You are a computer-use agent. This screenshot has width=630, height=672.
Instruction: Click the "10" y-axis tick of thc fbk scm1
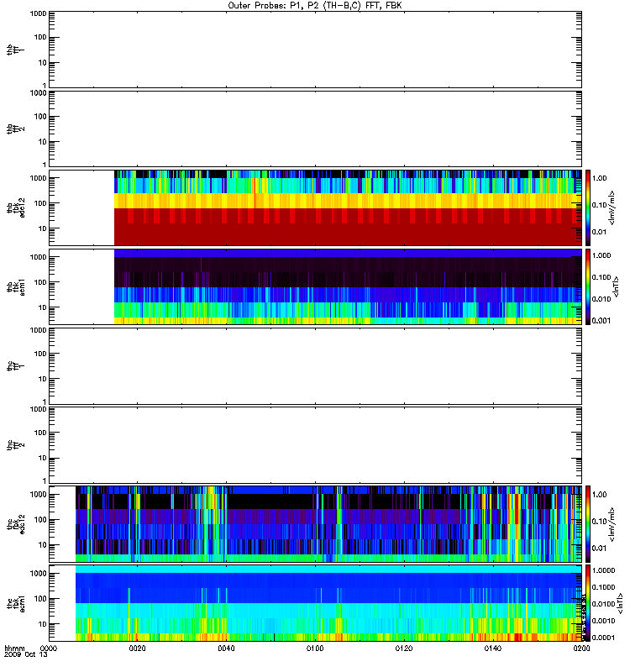point(42,624)
